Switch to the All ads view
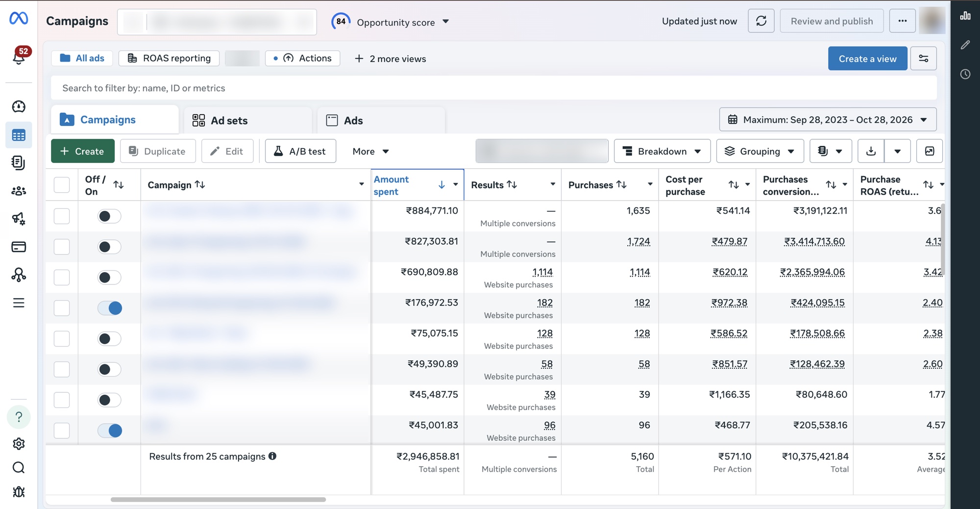Viewport: 980px width, 509px height. [x=82, y=58]
